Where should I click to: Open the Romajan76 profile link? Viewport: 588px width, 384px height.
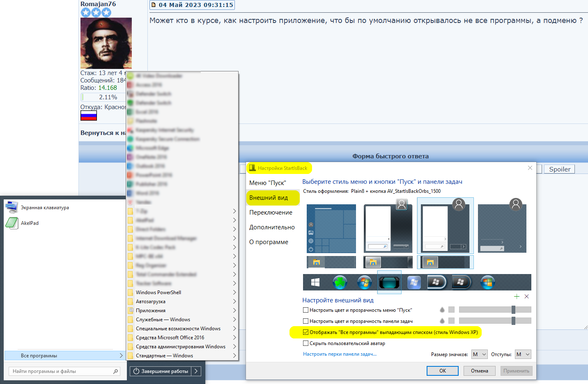(98, 4)
